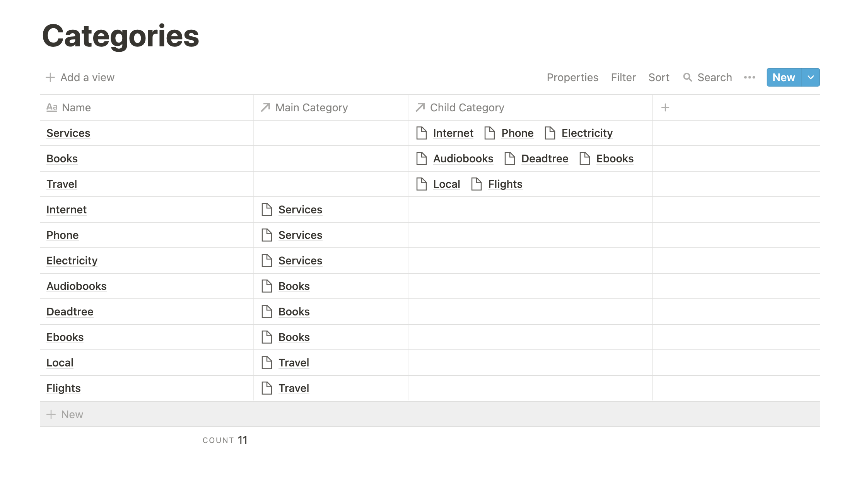
Task: Open the Audiobooks page link in Name column
Action: coord(77,286)
